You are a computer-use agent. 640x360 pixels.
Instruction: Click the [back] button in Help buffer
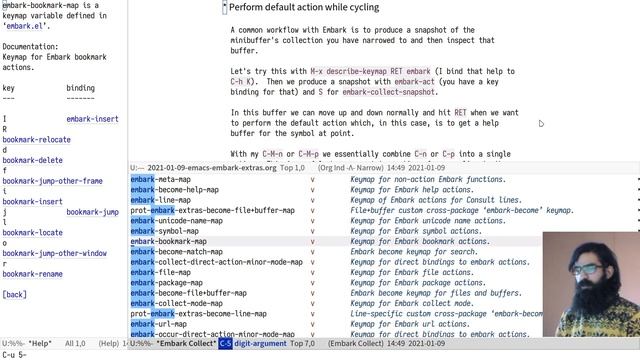[14, 294]
